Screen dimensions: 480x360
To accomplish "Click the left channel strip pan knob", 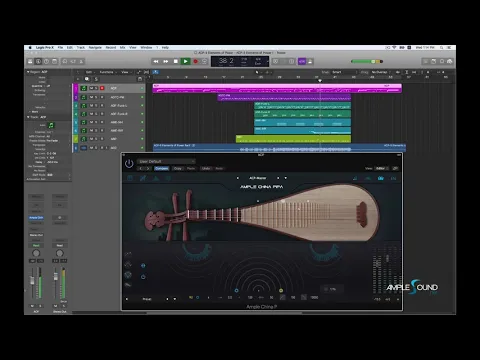I will [x=36, y=253].
